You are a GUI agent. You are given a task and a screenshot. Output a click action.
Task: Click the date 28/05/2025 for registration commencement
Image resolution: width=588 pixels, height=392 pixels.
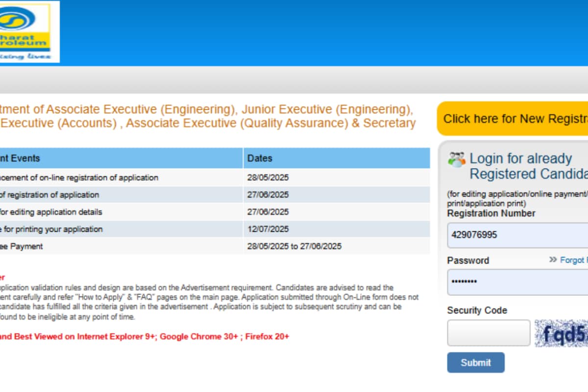(268, 177)
